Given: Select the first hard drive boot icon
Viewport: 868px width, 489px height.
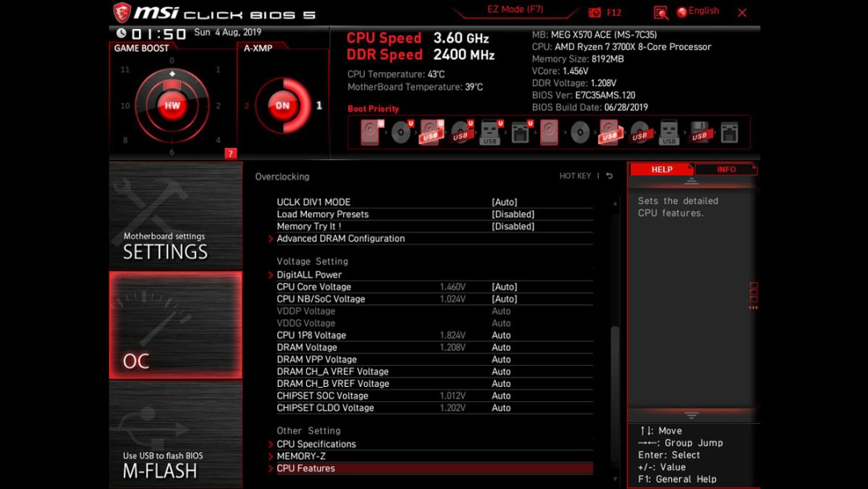Looking at the screenshot, I should 369,132.
